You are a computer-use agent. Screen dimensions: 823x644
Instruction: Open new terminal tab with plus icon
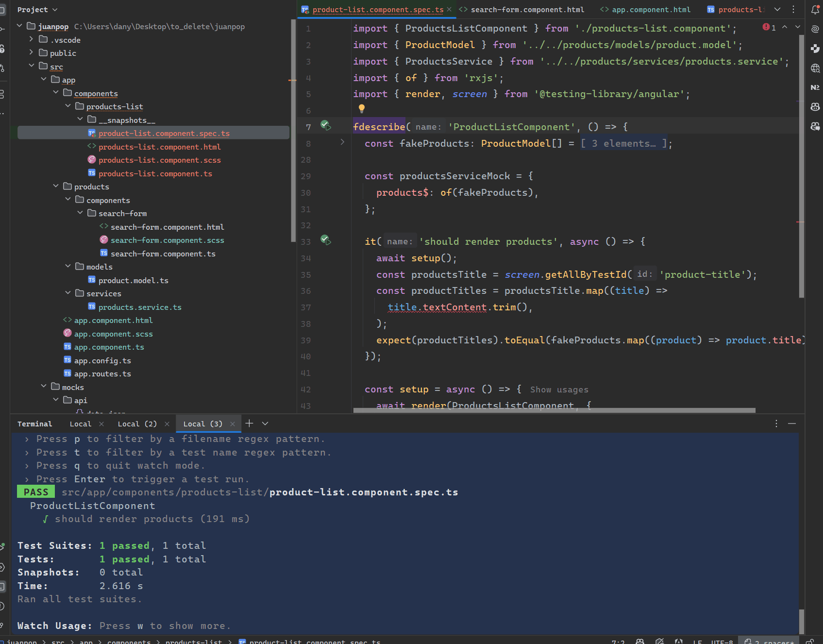pos(249,424)
